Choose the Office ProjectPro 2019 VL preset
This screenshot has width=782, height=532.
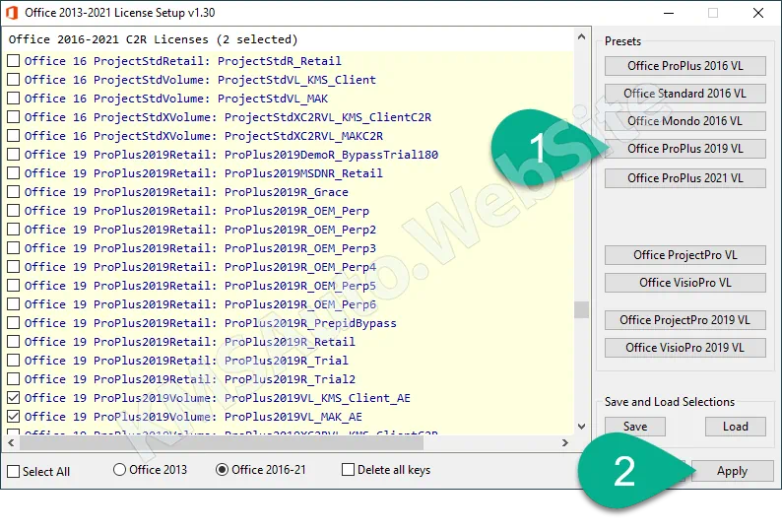(x=685, y=320)
